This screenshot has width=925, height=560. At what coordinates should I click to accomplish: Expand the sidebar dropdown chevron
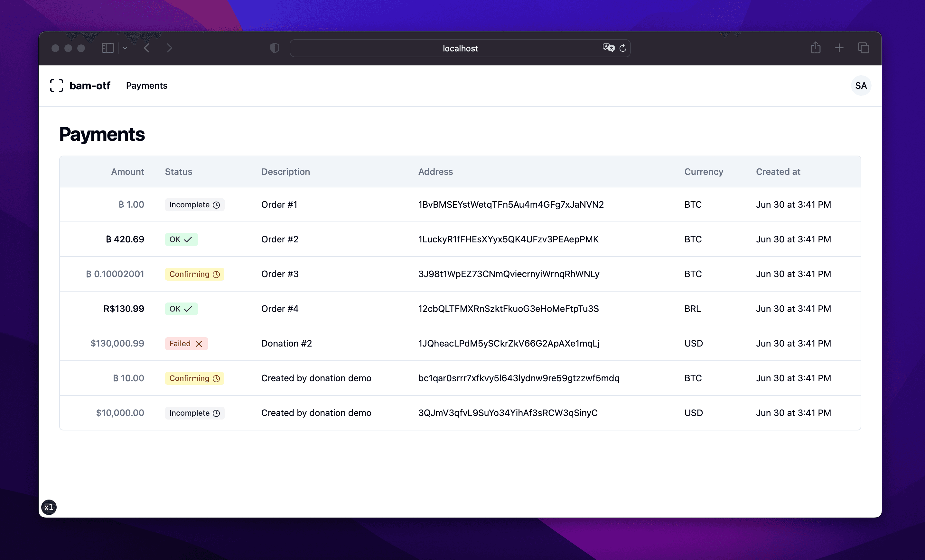[125, 48]
